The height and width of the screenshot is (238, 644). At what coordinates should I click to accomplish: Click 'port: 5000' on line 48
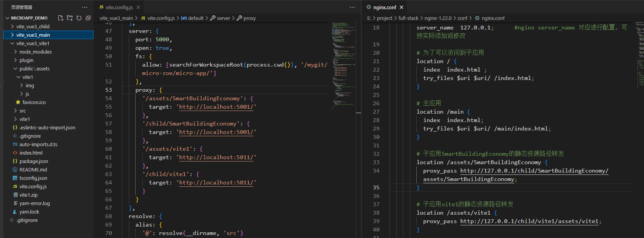(152, 39)
